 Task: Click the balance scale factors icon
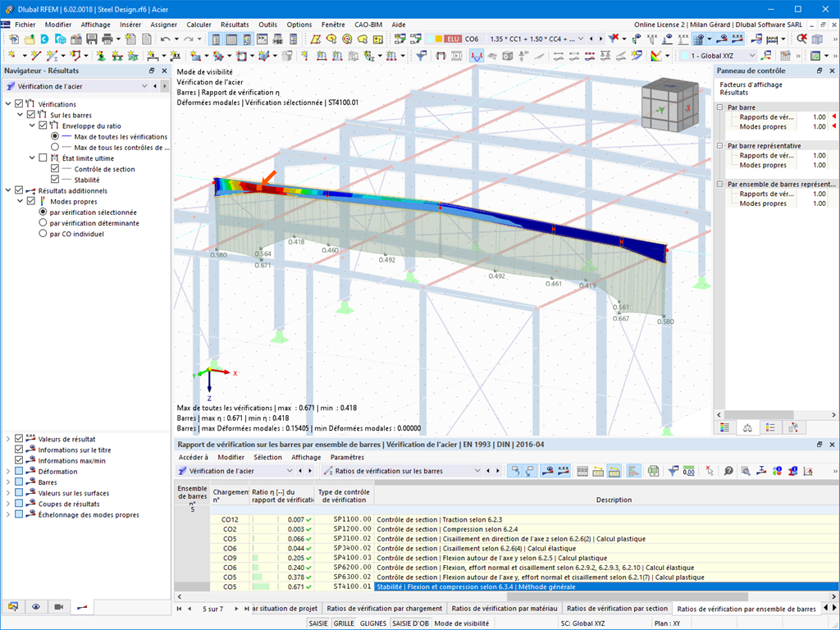[747, 427]
